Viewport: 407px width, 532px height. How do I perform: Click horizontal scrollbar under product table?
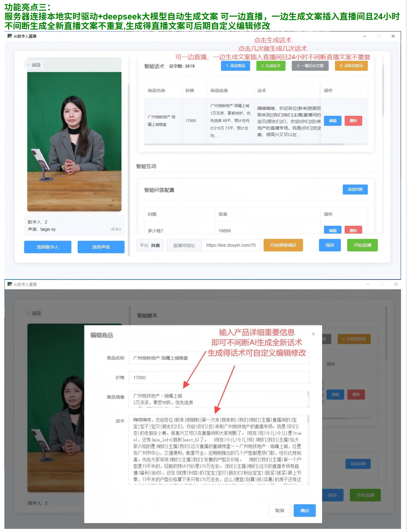click(x=244, y=144)
